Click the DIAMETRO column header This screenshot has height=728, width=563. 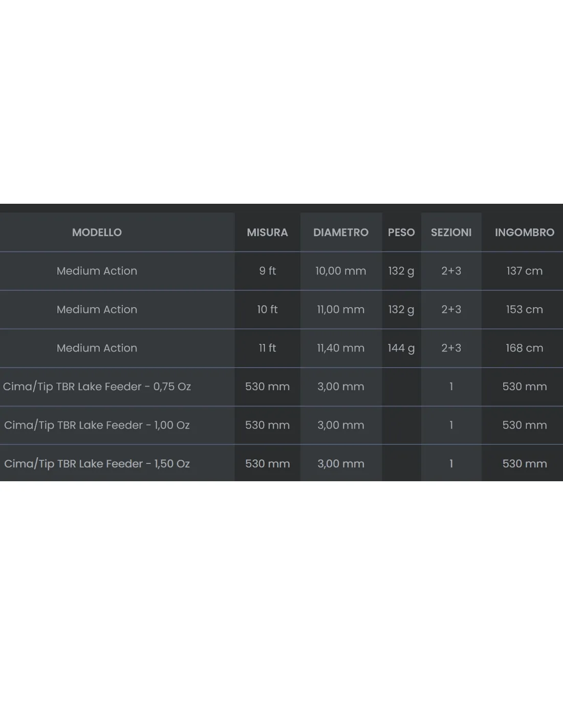pyautogui.click(x=341, y=232)
